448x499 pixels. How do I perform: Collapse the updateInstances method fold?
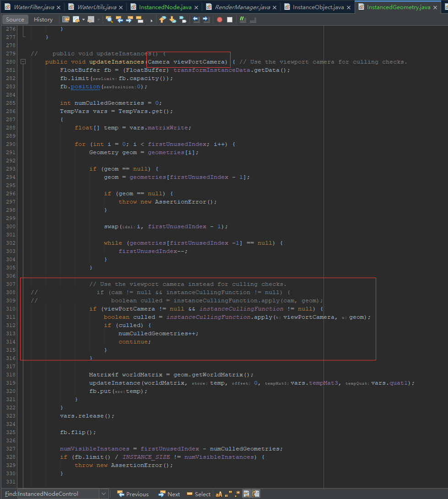point(23,61)
